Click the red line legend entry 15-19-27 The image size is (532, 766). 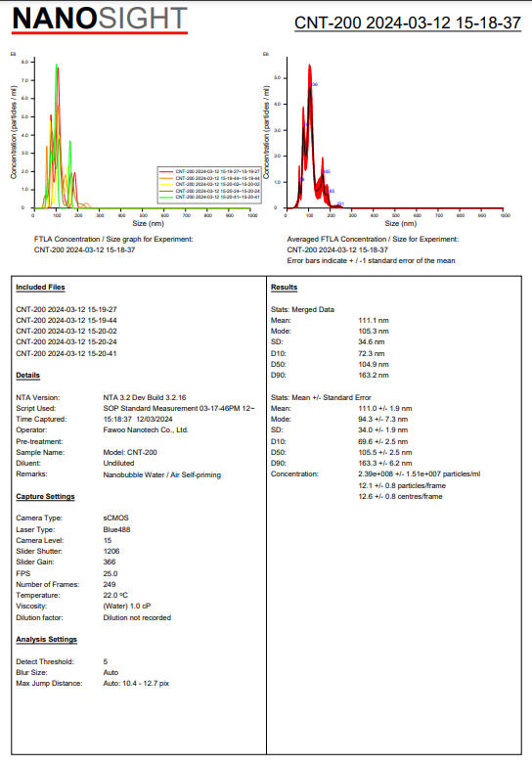[209, 171]
